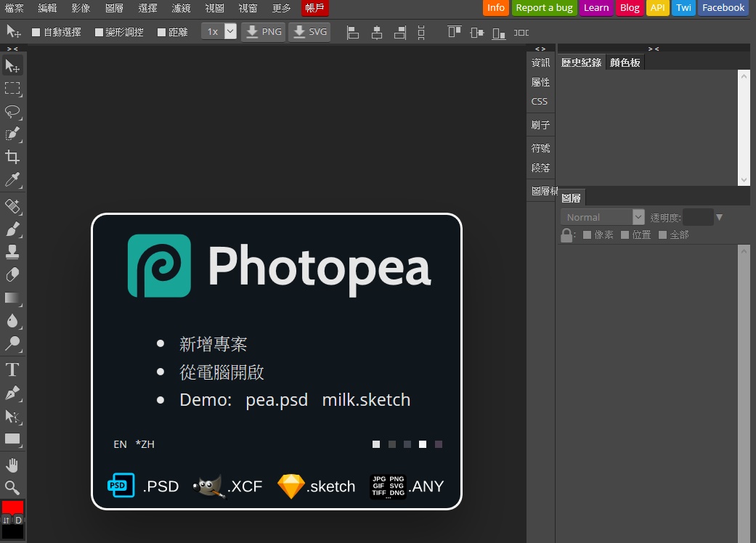Toggle the 全部 lock checkbox
756x543 pixels.
(x=662, y=234)
